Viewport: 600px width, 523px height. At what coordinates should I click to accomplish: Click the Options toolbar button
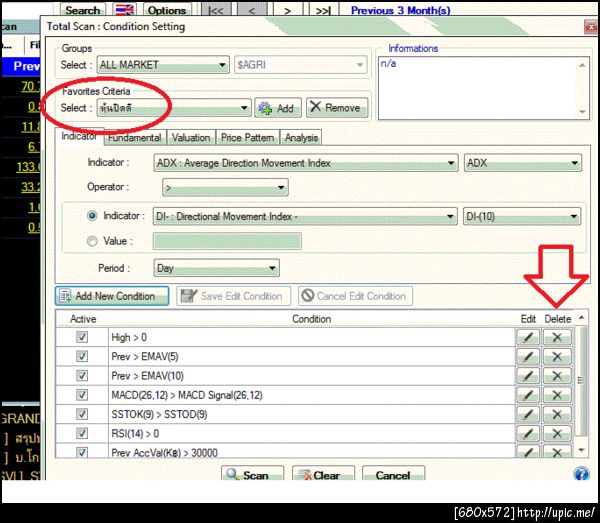(167, 10)
